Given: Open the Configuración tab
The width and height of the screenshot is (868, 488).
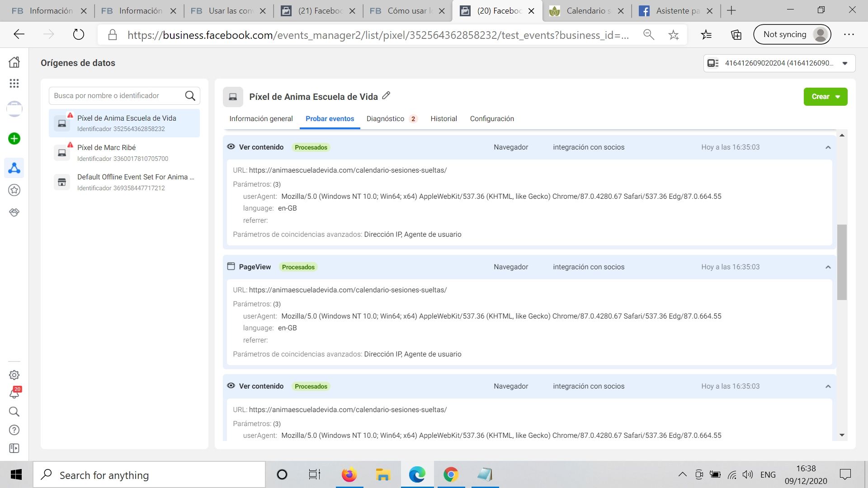Looking at the screenshot, I should coord(492,119).
